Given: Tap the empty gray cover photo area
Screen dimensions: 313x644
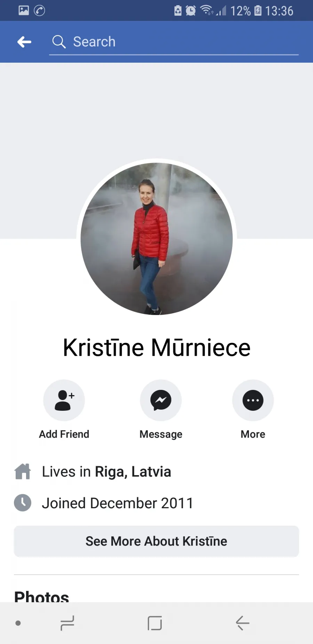Looking at the screenshot, I should (156, 111).
